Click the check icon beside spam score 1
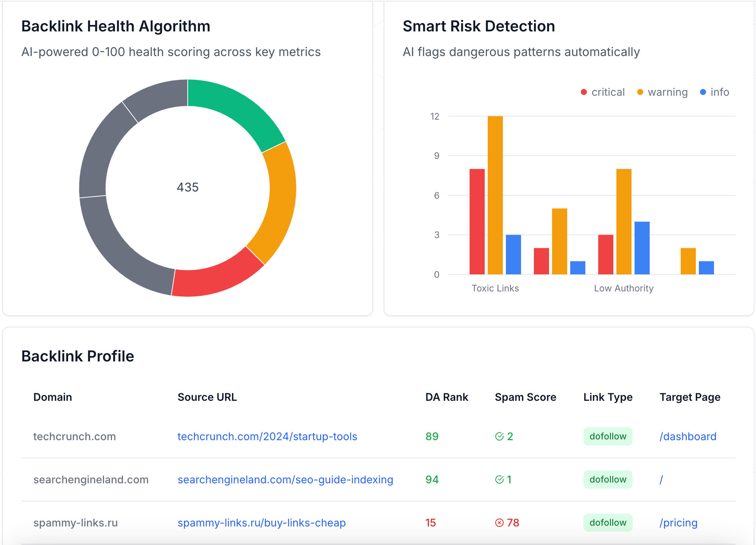Image resolution: width=756 pixels, height=545 pixels. click(x=499, y=480)
